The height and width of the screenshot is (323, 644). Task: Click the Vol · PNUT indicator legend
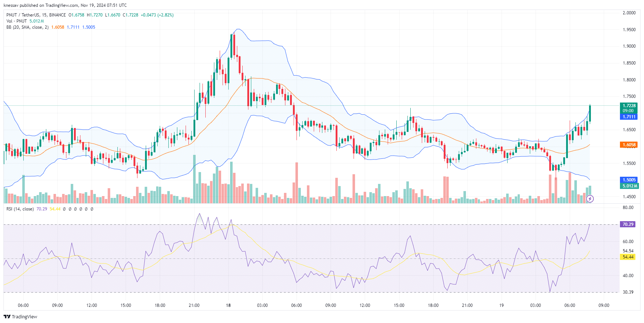click(x=17, y=21)
